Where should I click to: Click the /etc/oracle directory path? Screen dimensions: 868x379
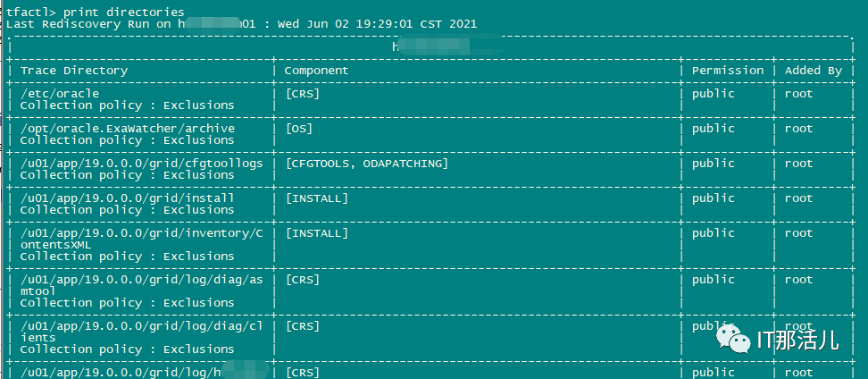coord(60,94)
